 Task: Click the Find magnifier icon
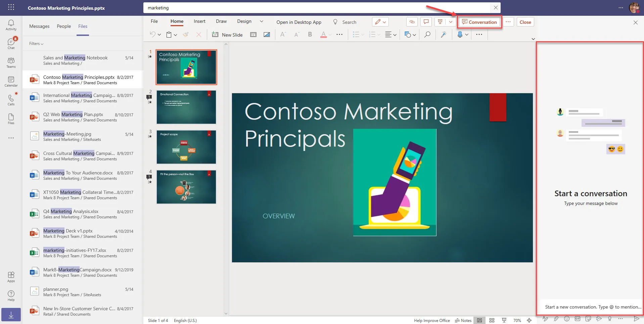[427, 35]
